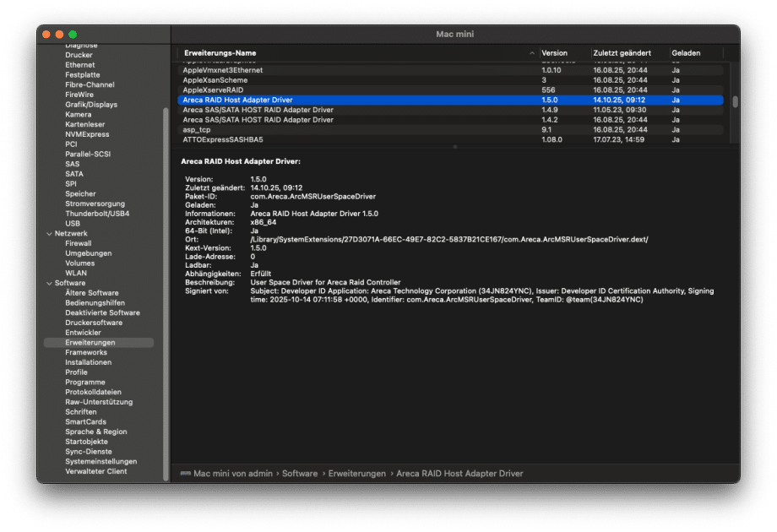Viewport: 777px width, 532px height.
Task: Select the asp_tcp extension row
Action: (x=450, y=130)
